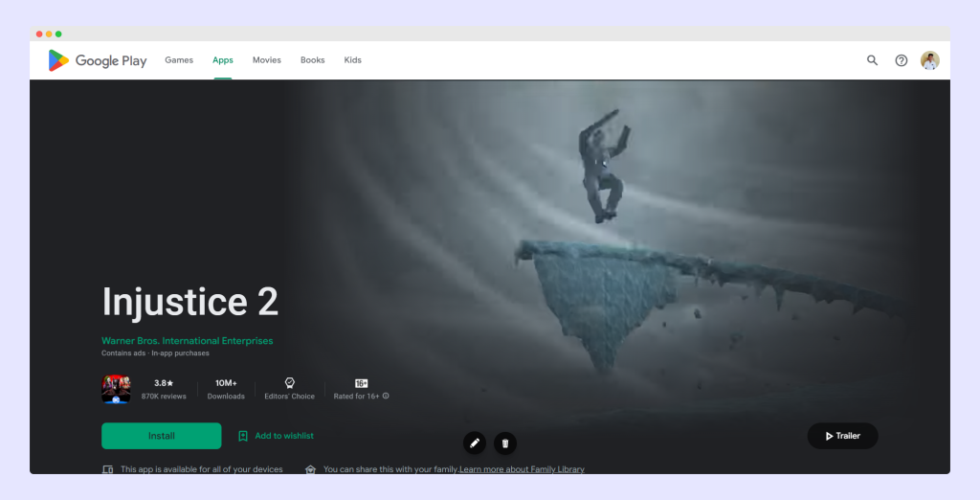The width and height of the screenshot is (980, 500).
Task: Click the info icon beside Rated for 16+
Action: tap(386, 396)
